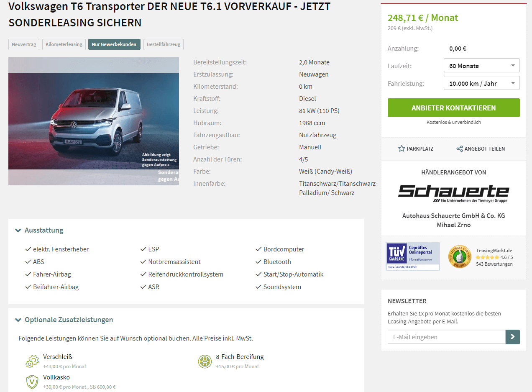Click the eKomi feedback seal icon
The image size is (532, 392).
point(460,257)
